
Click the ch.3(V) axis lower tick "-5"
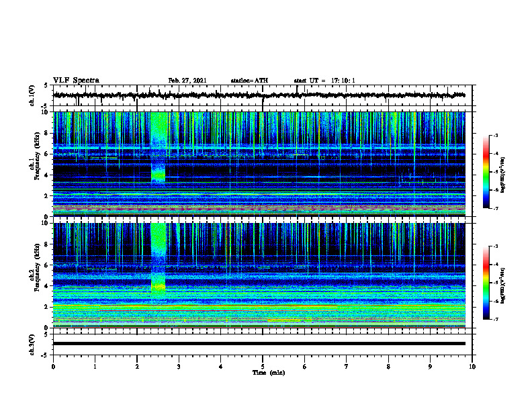44,355
